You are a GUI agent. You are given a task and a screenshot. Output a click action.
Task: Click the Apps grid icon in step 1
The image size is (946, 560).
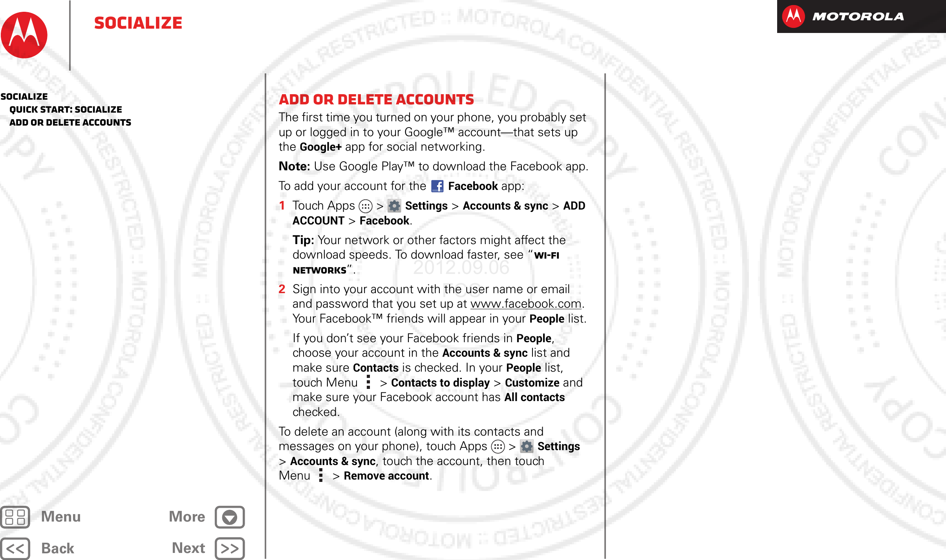pyautogui.click(x=366, y=207)
